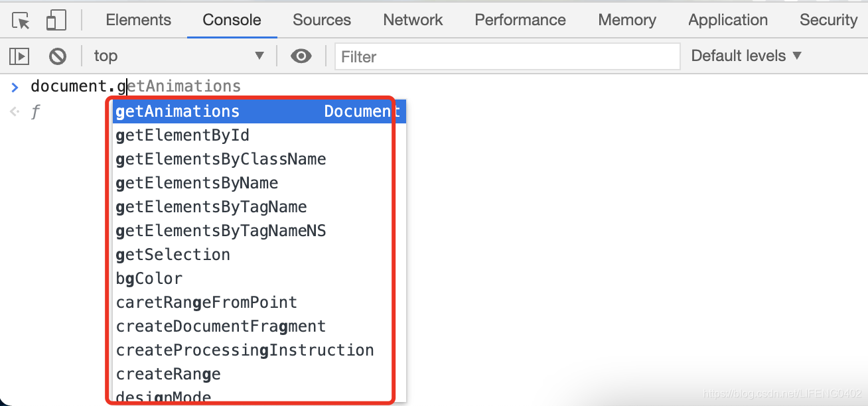
Task: Expand the Default levels dropdown
Action: tap(747, 56)
